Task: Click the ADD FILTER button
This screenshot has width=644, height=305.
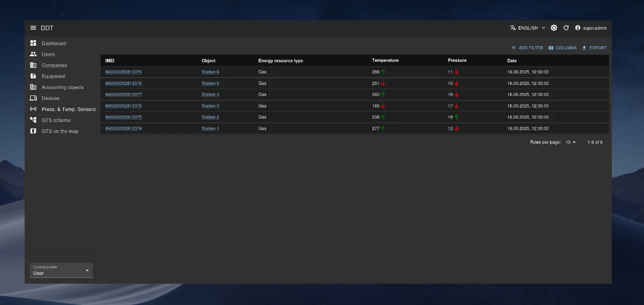Action: 527,48
